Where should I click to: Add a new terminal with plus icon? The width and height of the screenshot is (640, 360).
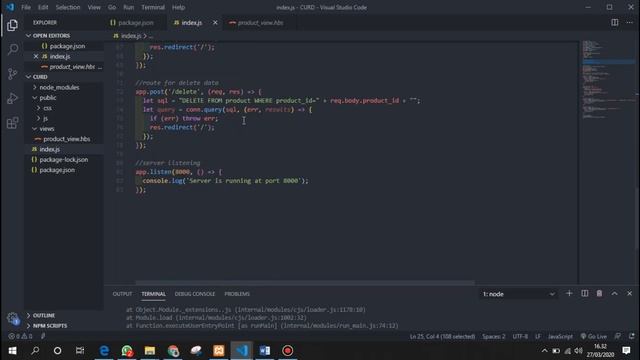pos(569,293)
